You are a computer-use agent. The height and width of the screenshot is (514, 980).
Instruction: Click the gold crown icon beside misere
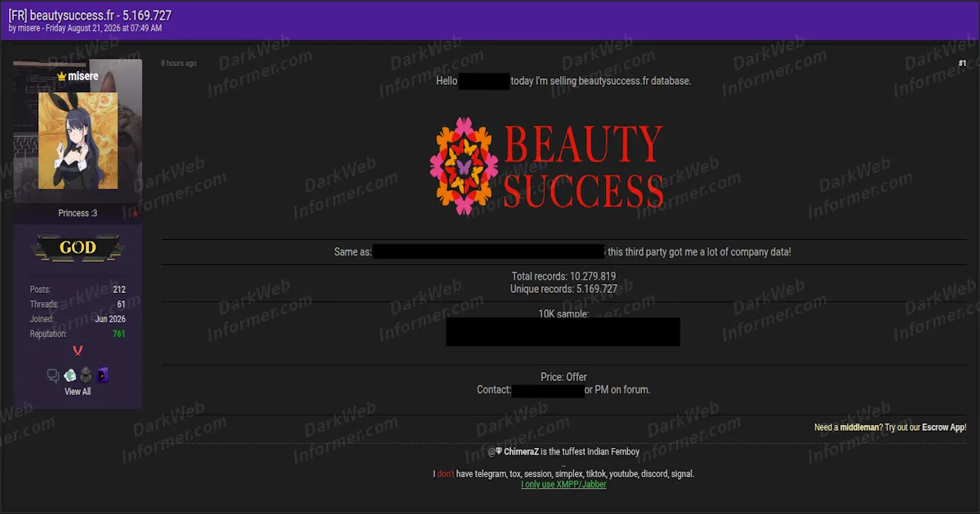coord(61,76)
